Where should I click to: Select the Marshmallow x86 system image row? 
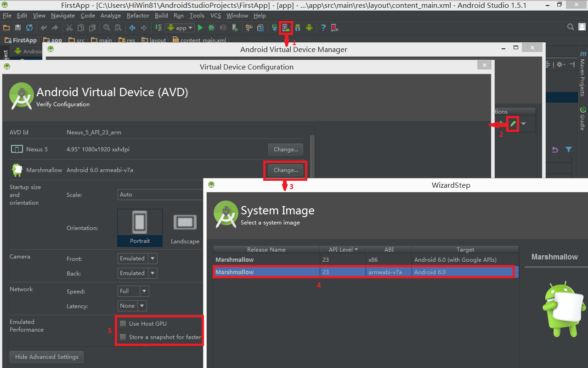(366, 259)
